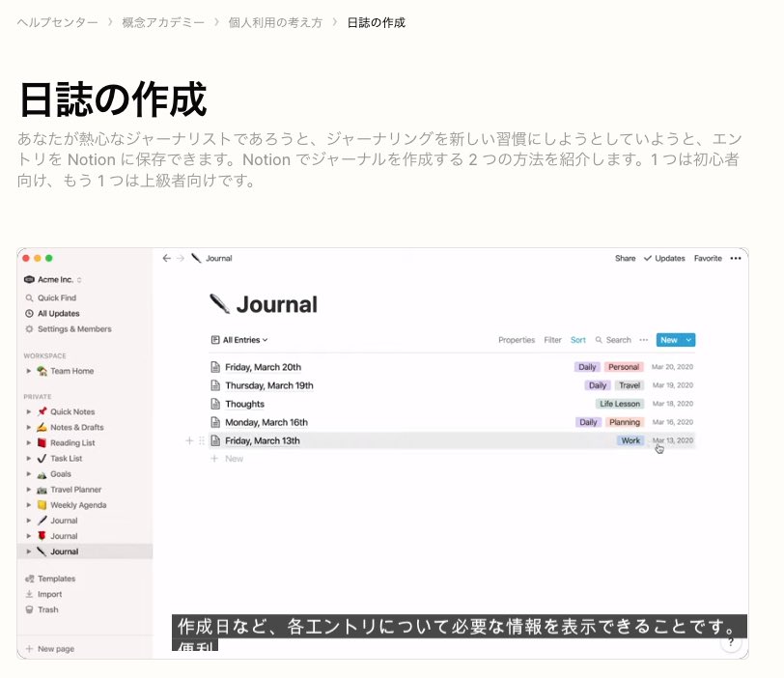Expand the Goals sidebar page
The width and height of the screenshot is (784, 678).
pos(29,473)
